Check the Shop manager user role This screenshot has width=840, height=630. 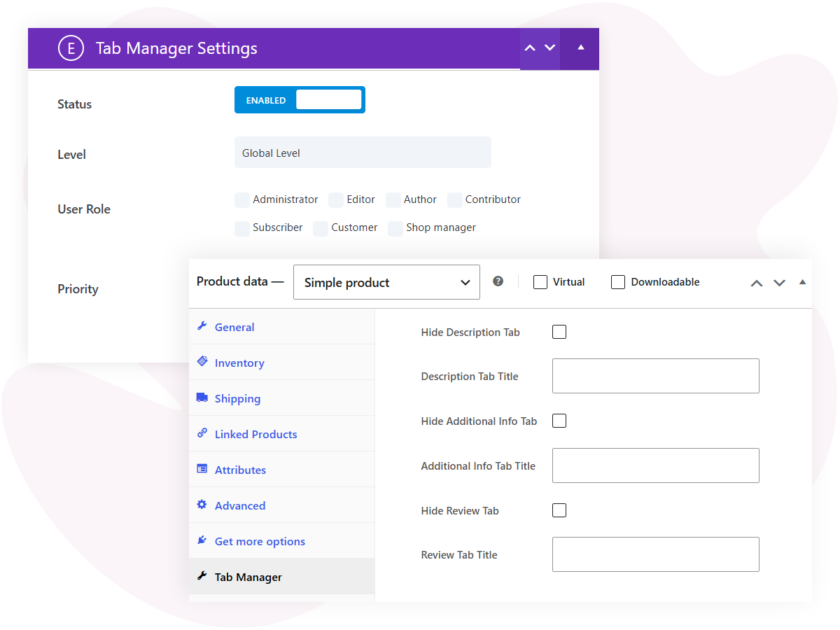point(395,228)
